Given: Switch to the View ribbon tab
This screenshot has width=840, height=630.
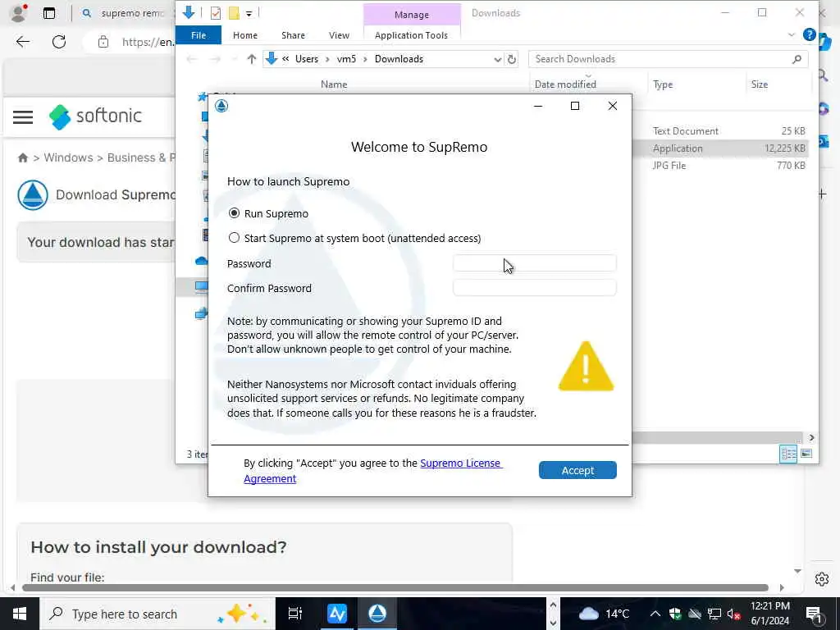Looking at the screenshot, I should tap(339, 34).
